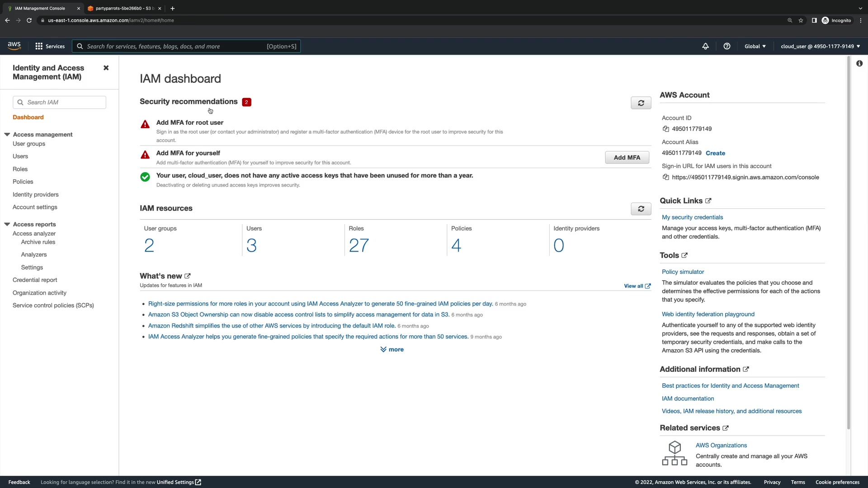Open the Services menu
Screen dimensions: 868x488
[50, 46]
